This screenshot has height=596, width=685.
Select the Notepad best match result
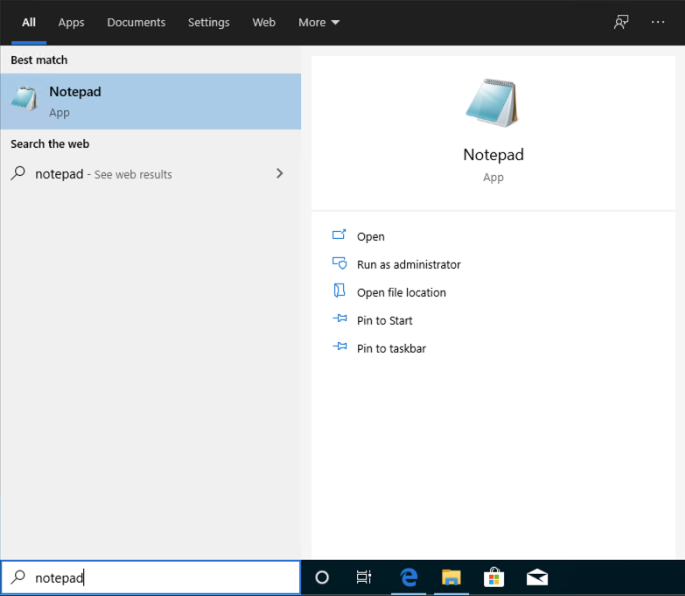pyautogui.click(x=151, y=101)
